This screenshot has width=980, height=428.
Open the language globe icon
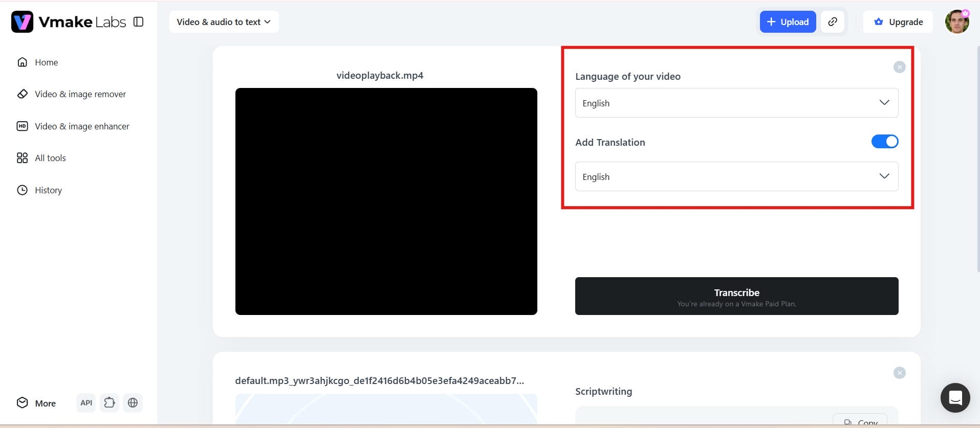(x=133, y=403)
